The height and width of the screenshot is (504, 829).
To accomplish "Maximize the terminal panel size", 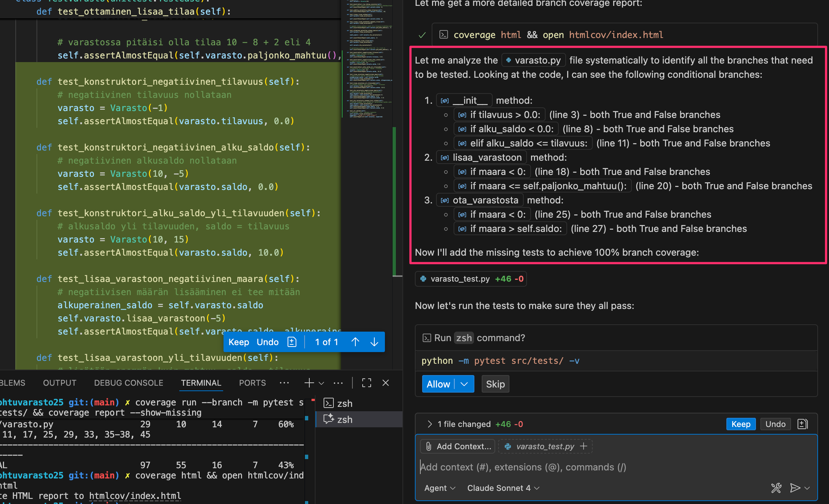I will (367, 383).
